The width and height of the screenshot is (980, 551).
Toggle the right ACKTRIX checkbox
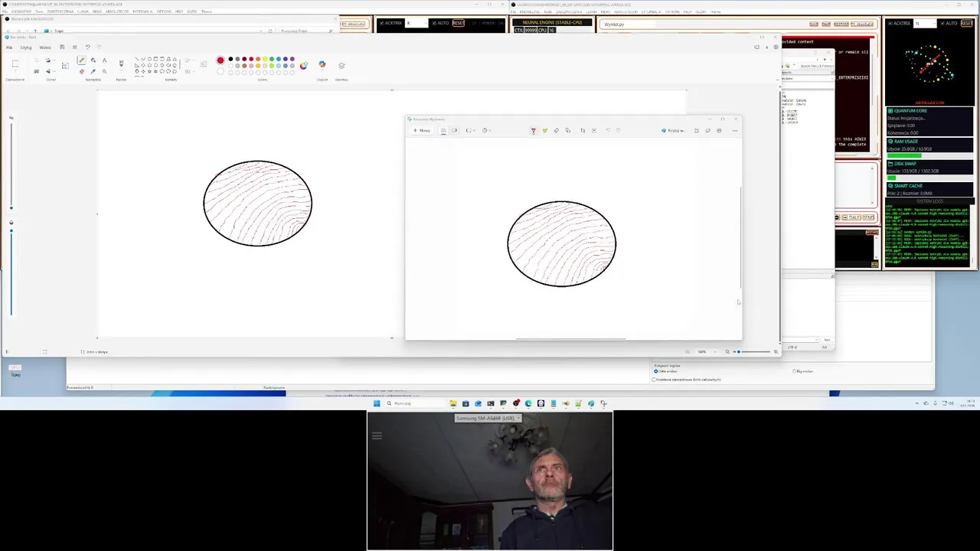pos(890,23)
